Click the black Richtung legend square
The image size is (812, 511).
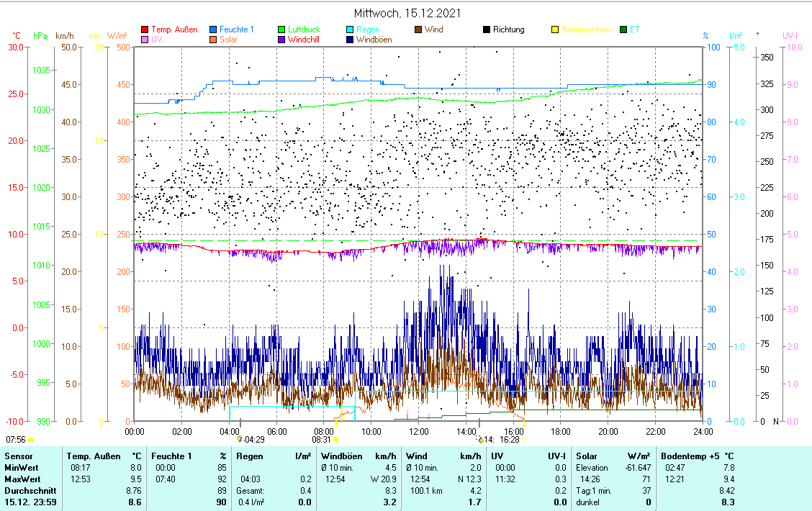[x=487, y=30]
